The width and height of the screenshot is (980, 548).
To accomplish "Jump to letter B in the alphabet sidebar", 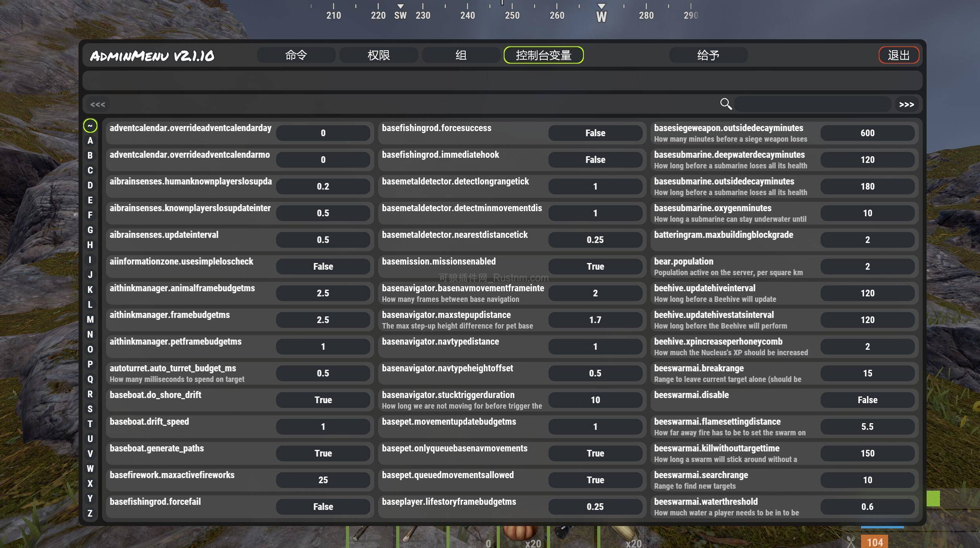I will click(x=91, y=155).
